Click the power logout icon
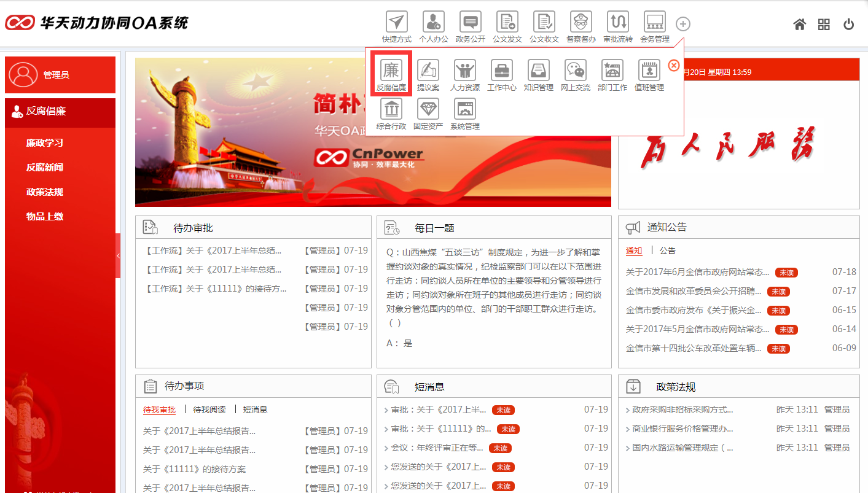Image resolution: width=868 pixels, height=493 pixels. (x=848, y=23)
